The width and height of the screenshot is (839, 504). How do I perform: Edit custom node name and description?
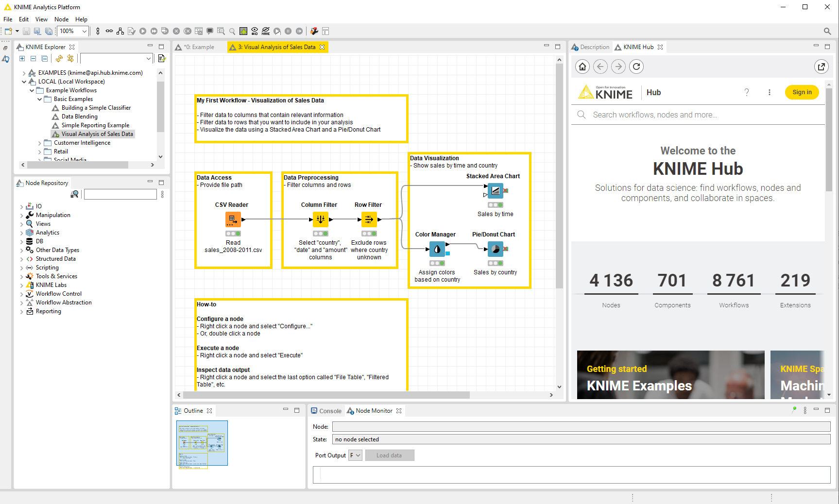pyautogui.click(x=210, y=31)
